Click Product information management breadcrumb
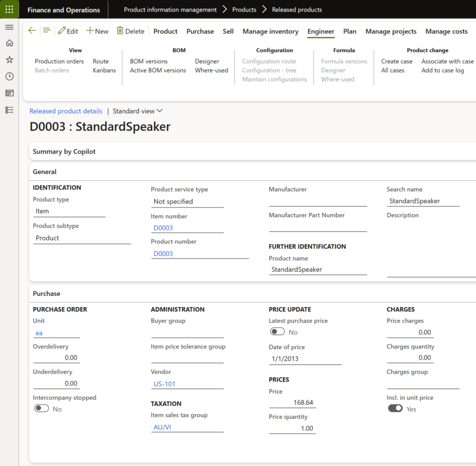476x466 pixels. pyautogui.click(x=170, y=10)
